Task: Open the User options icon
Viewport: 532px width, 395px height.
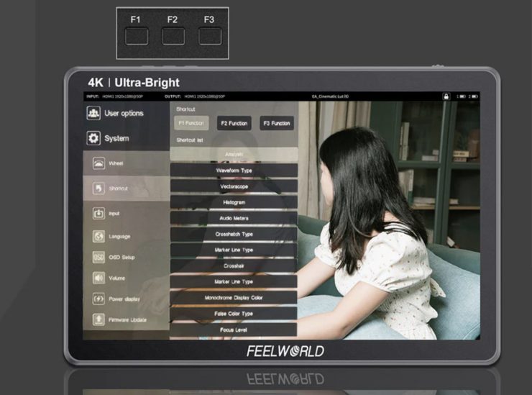Action: 93,114
